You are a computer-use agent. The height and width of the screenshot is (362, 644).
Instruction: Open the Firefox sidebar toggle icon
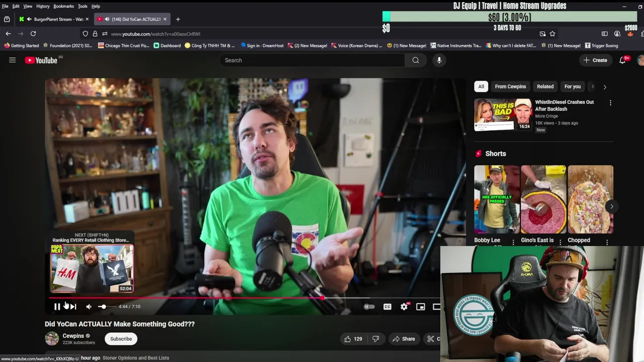point(605,34)
